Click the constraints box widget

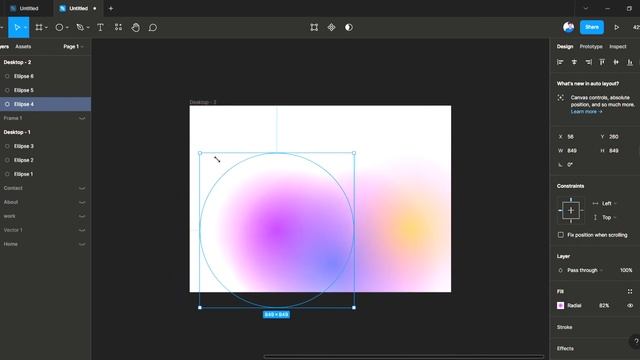pyautogui.click(x=571, y=210)
